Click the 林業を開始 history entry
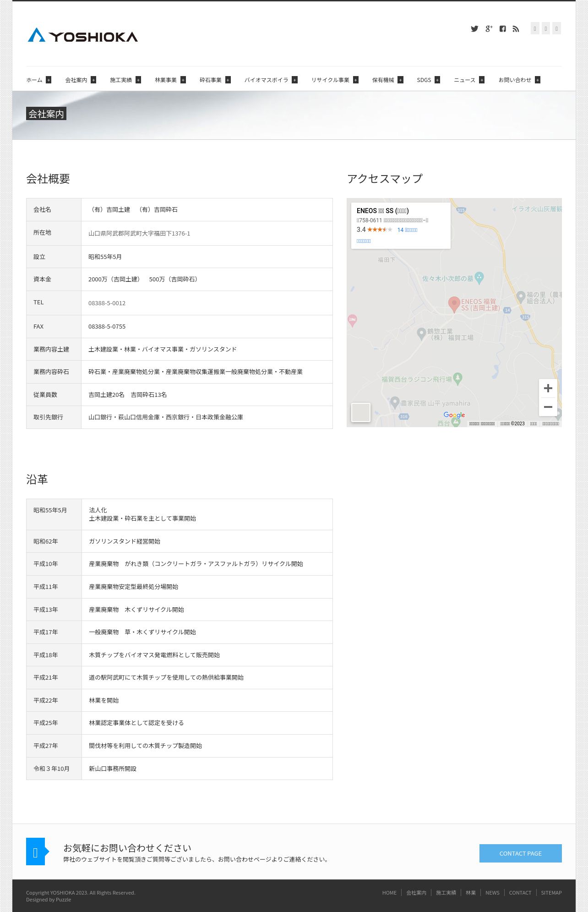The height and width of the screenshot is (912, 588). click(104, 700)
